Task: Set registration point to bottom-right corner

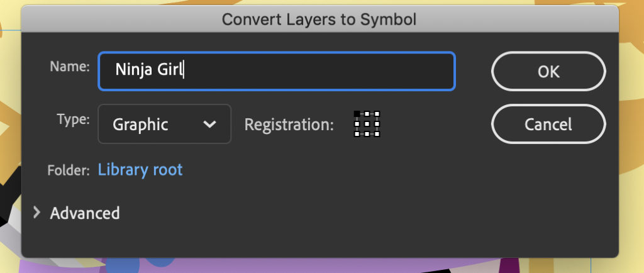Action: click(377, 134)
